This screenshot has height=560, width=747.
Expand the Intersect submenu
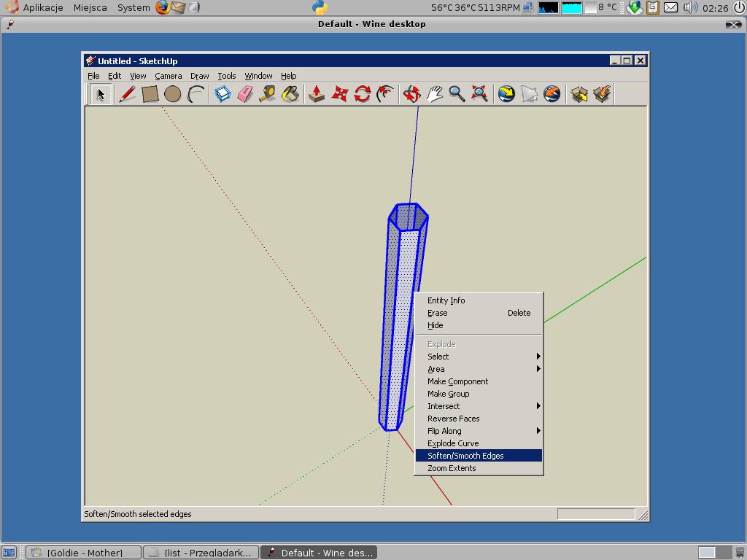tap(479, 406)
